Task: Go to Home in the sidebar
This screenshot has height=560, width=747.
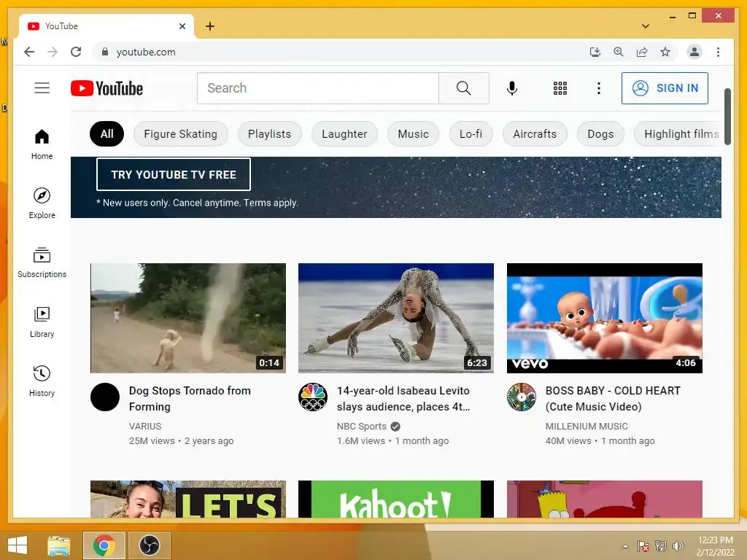Action: [x=42, y=144]
